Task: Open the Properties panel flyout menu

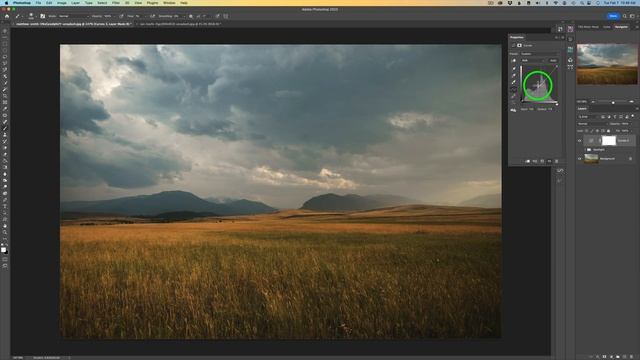Action: (563, 38)
